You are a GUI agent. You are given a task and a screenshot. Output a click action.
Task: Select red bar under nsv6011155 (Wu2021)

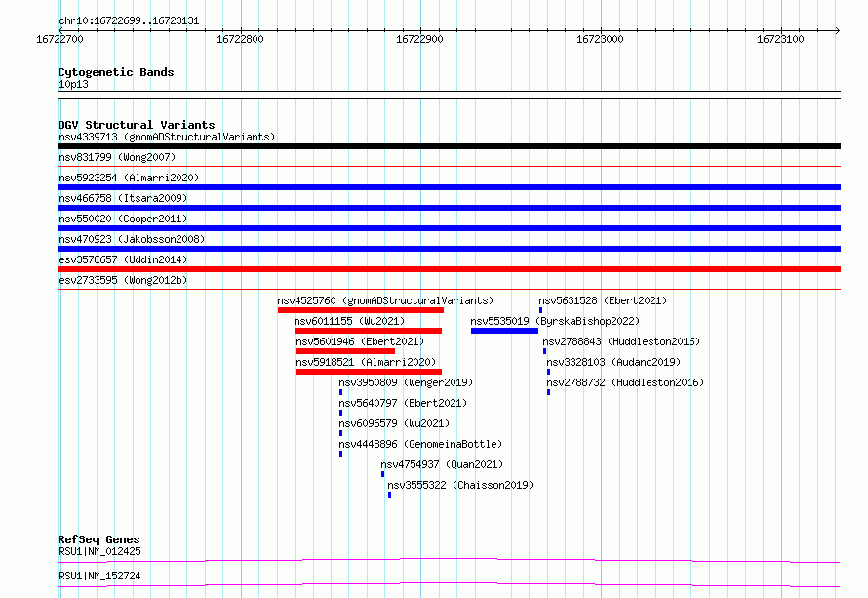(368, 331)
